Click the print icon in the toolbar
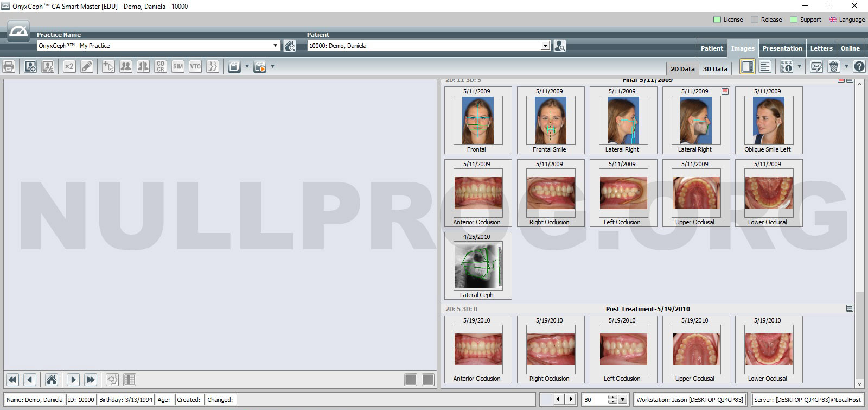The width and height of the screenshot is (868, 410). tap(9, 66)
